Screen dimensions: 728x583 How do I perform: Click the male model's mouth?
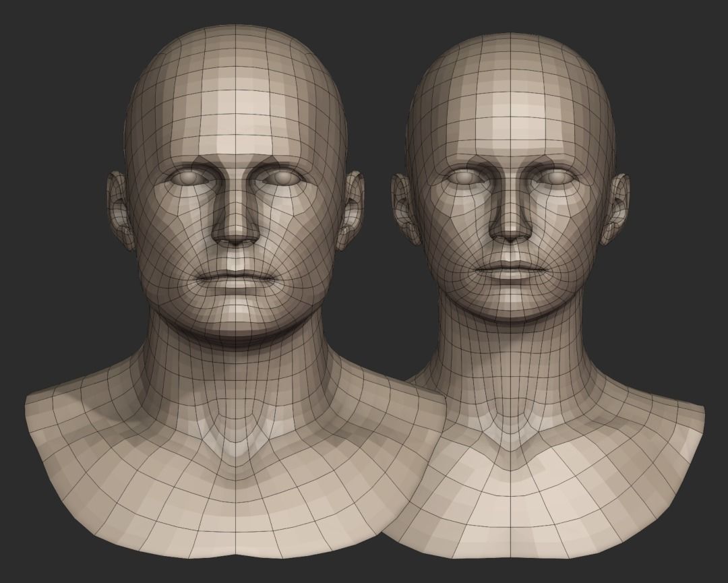237,276
